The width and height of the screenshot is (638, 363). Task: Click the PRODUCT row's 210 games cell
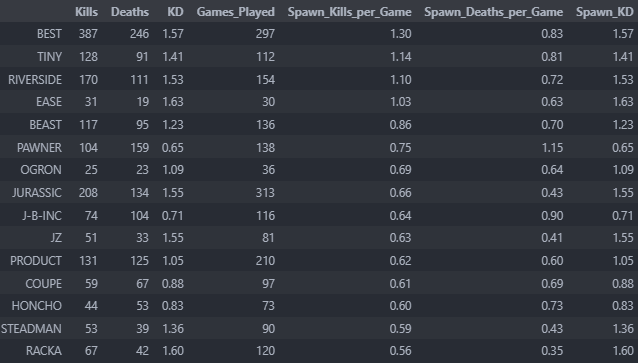tap(265, 260)
